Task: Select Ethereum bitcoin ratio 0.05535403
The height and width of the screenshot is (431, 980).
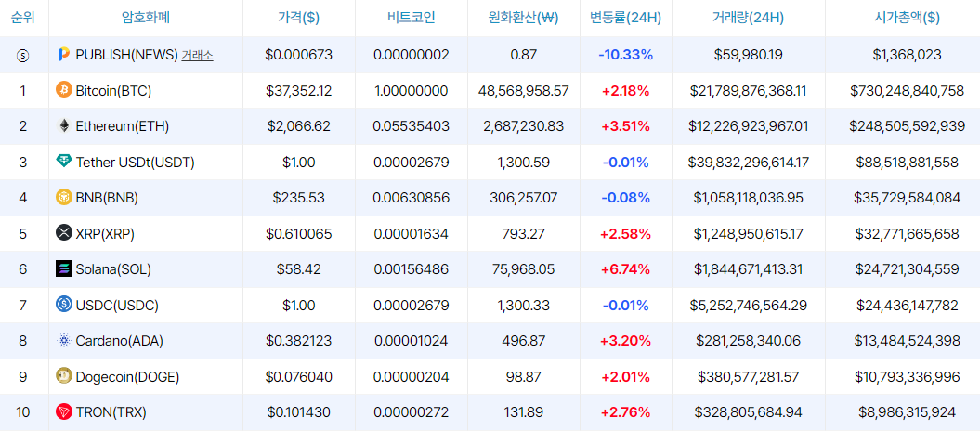Action: pyautogui.click(x=412, y=127)
